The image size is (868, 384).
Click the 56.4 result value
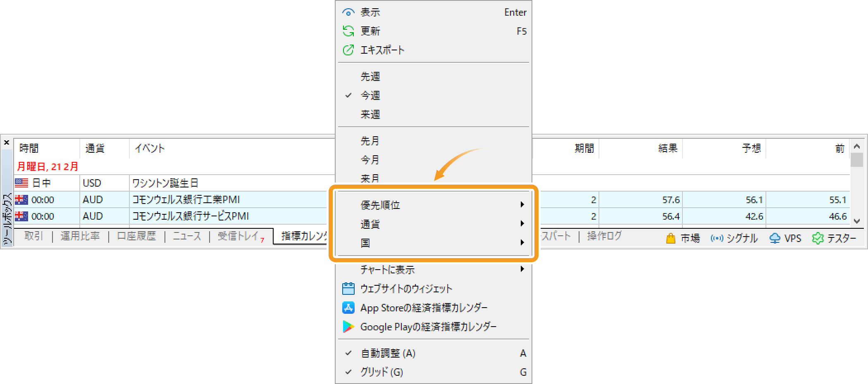671,216
